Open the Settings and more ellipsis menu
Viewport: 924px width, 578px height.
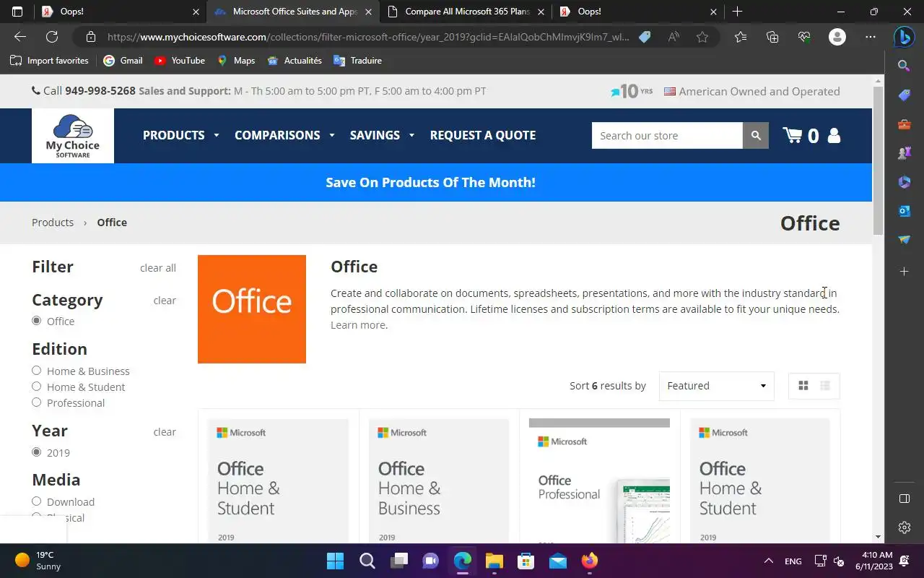click(871, 37)
